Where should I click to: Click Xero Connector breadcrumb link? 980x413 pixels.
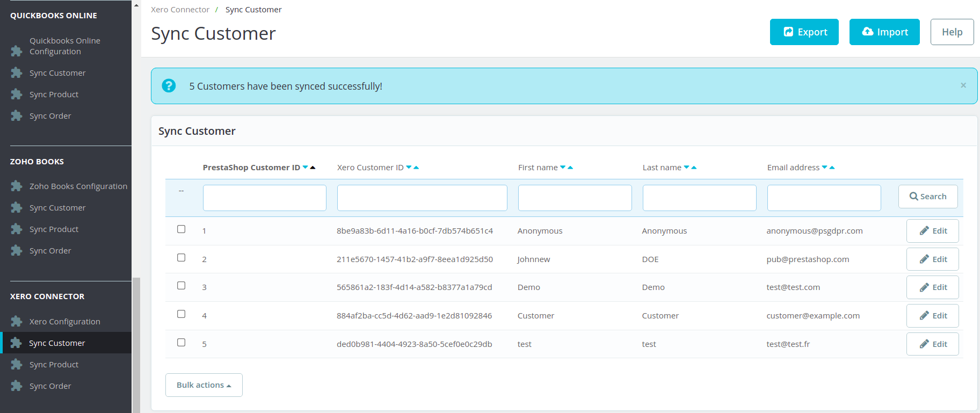tap(180, 9)
